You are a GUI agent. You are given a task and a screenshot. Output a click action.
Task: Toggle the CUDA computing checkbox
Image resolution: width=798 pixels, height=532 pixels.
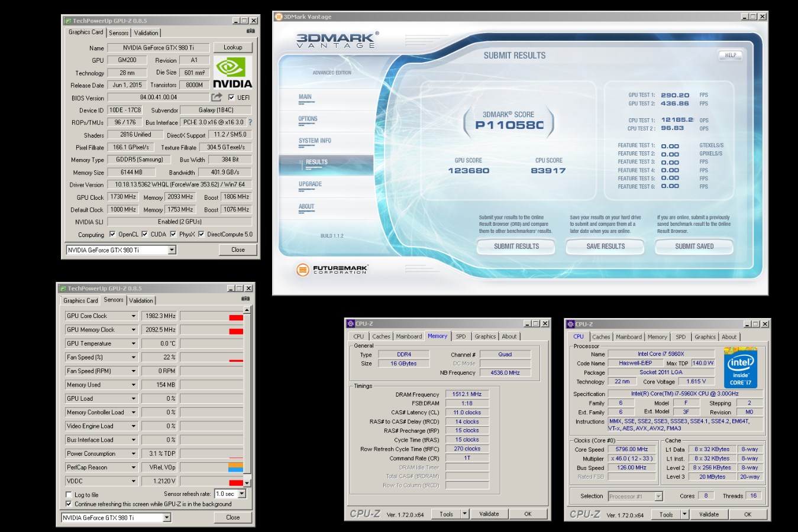coord(144,234)
